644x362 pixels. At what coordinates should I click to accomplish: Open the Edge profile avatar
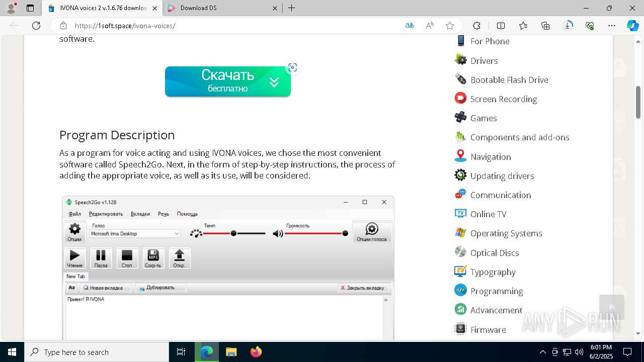(x=11, y=8)
